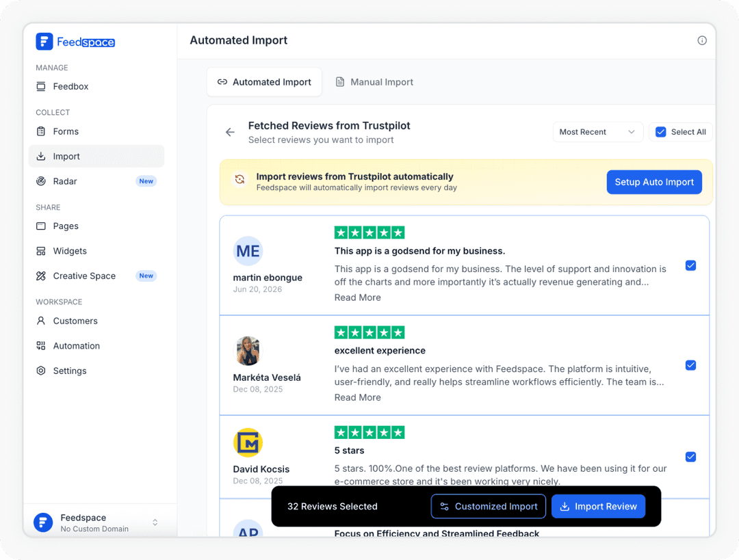Click the Automation icon in sidebar

[x=41, y=346]
